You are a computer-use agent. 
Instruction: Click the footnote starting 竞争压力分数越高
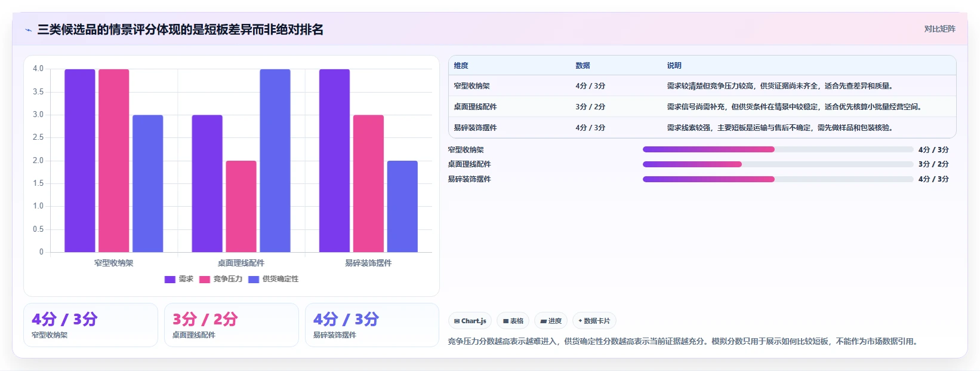tap(683, 342)
